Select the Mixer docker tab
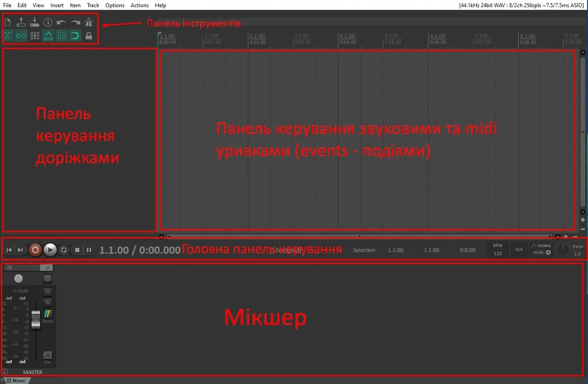 point(19,381)
